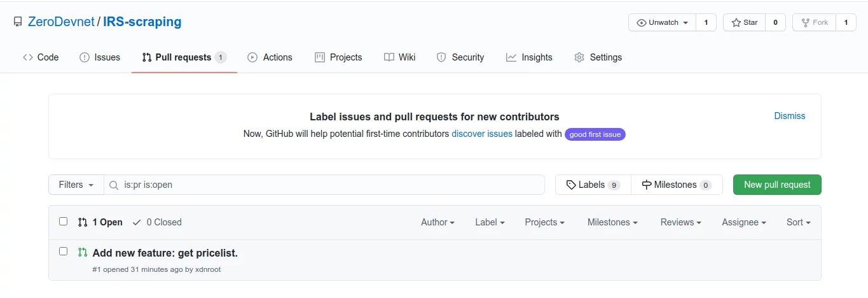The width and height of the screenshot is (868, 298).
Task: Tick the checkbox for Add new feature pull request
Action: tap(63, 252)
